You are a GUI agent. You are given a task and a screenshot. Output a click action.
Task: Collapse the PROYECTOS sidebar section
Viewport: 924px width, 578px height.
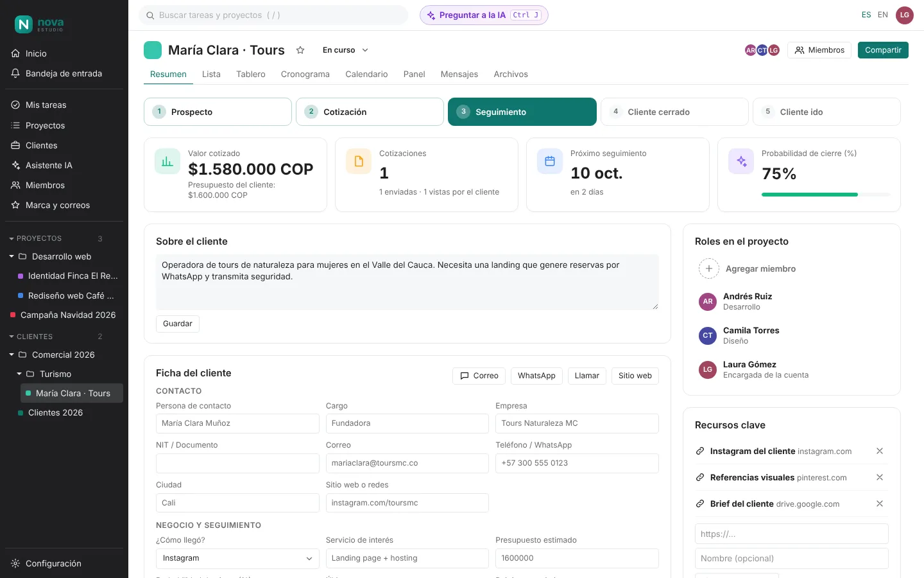12,239
